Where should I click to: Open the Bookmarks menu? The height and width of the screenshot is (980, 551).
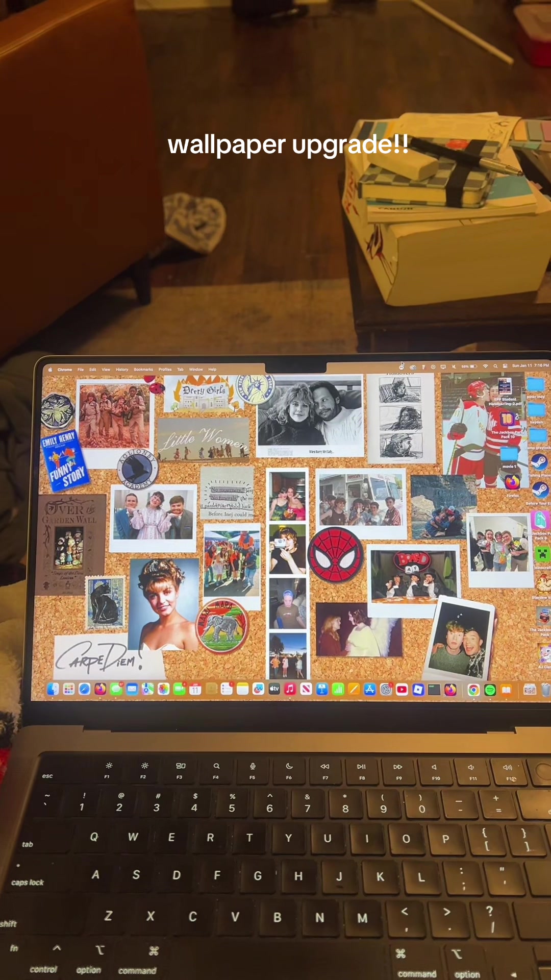(x=143, y=369)
